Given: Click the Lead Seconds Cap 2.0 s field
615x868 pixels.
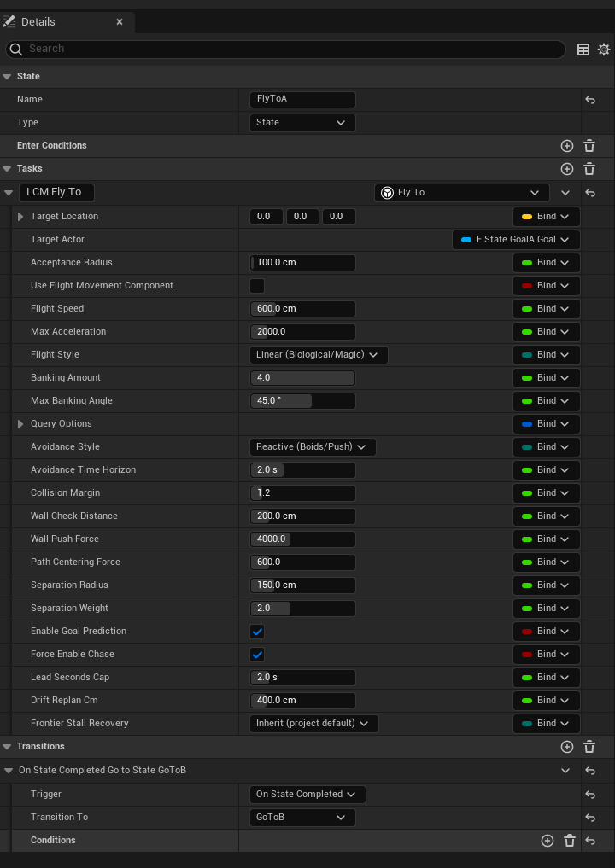Looking at the screenshot, I should pos(302,677).
